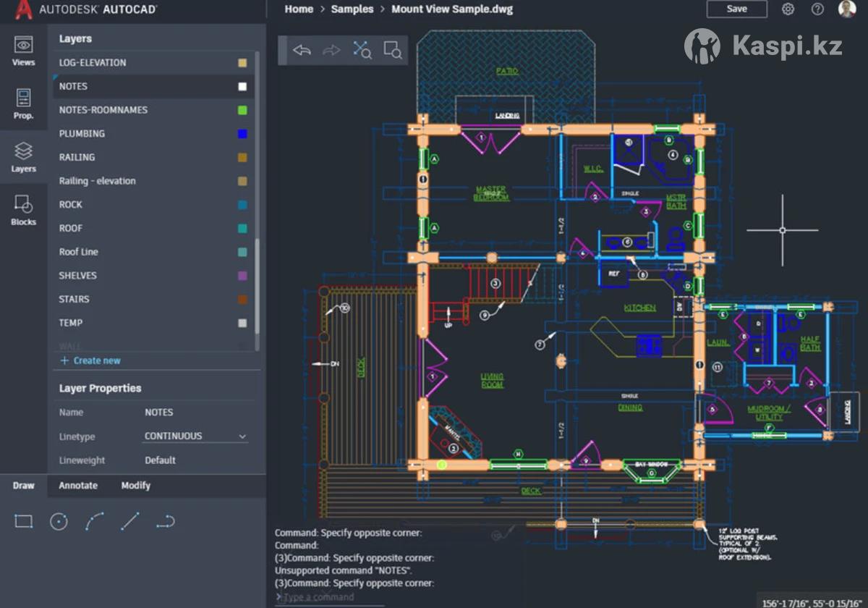Switch to the Modify tab
The image size is (868, 608).
click(x=135, y=486)
